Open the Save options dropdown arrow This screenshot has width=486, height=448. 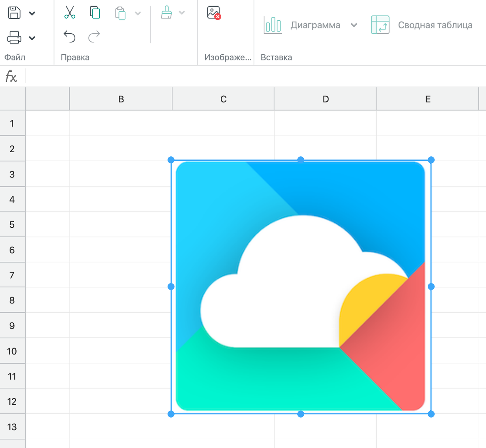point(32,13)
